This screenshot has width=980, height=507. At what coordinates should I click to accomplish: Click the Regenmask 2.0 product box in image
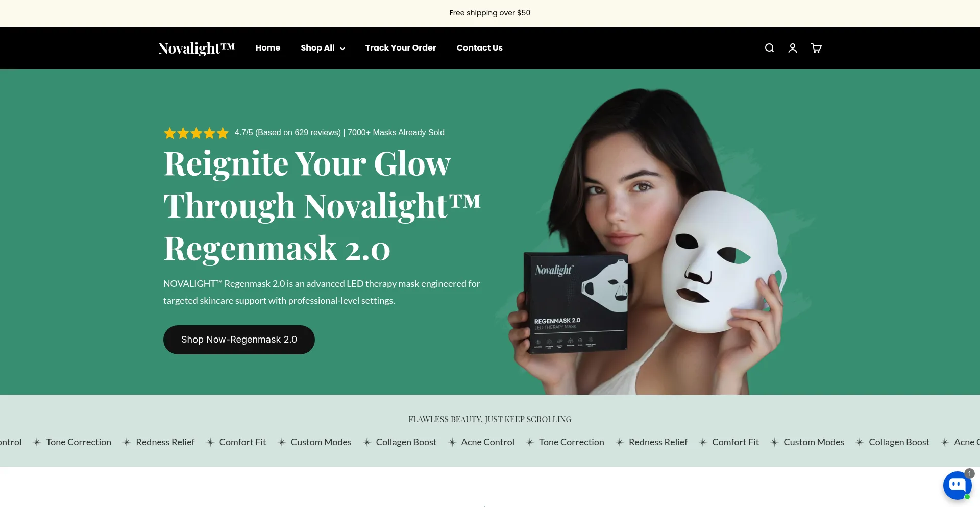(576, 302)
